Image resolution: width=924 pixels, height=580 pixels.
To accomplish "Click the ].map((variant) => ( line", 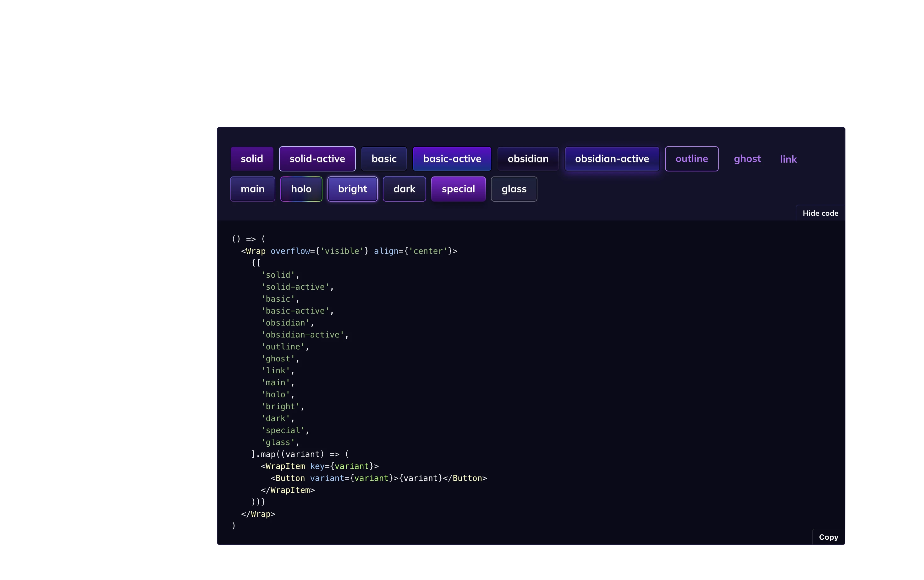I will click(300, 455).
